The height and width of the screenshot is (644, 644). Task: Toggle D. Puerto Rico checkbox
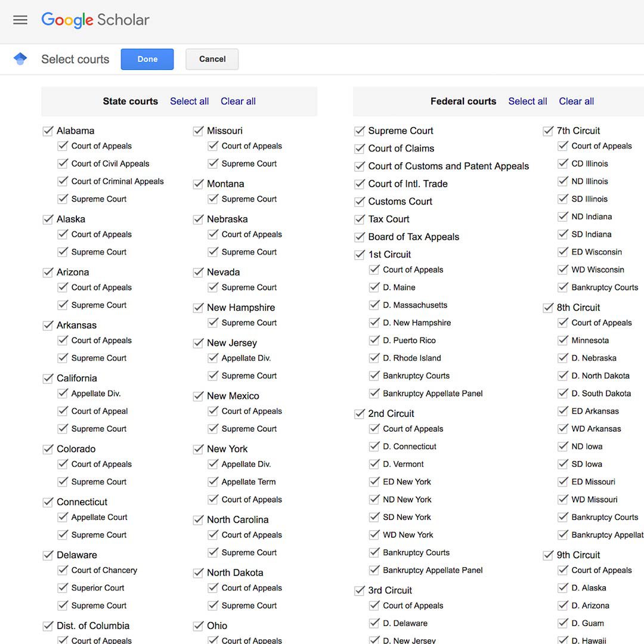[374, 340]
